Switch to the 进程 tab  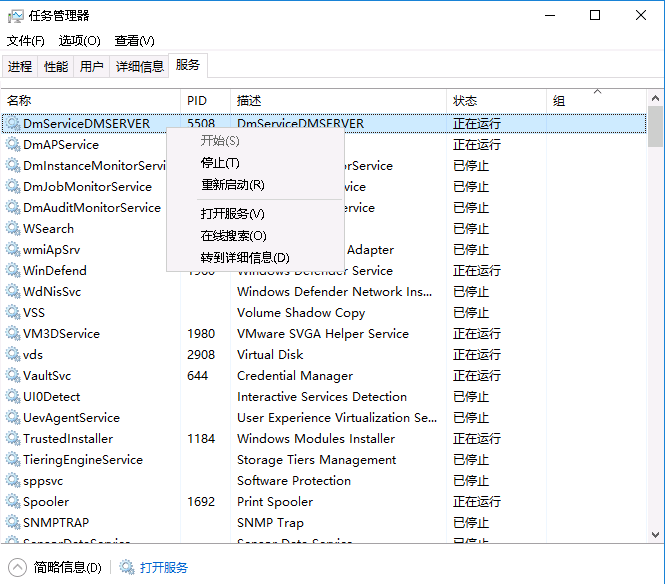tap(20, 67)
